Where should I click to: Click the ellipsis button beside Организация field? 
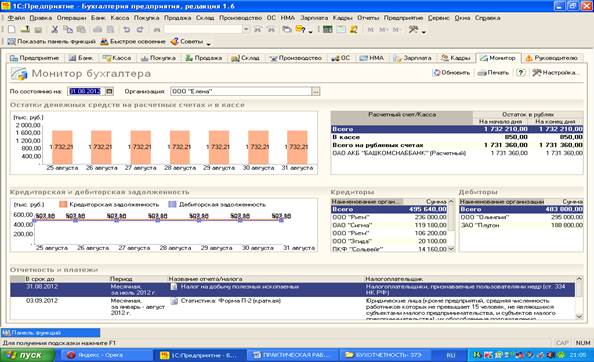coord(316,91)
